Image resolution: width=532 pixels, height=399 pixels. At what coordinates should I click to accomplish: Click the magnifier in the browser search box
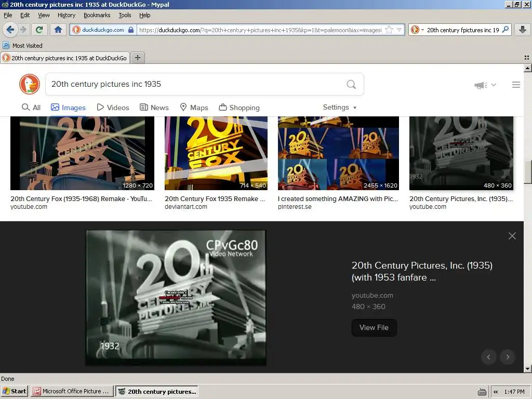click(505, 30)
